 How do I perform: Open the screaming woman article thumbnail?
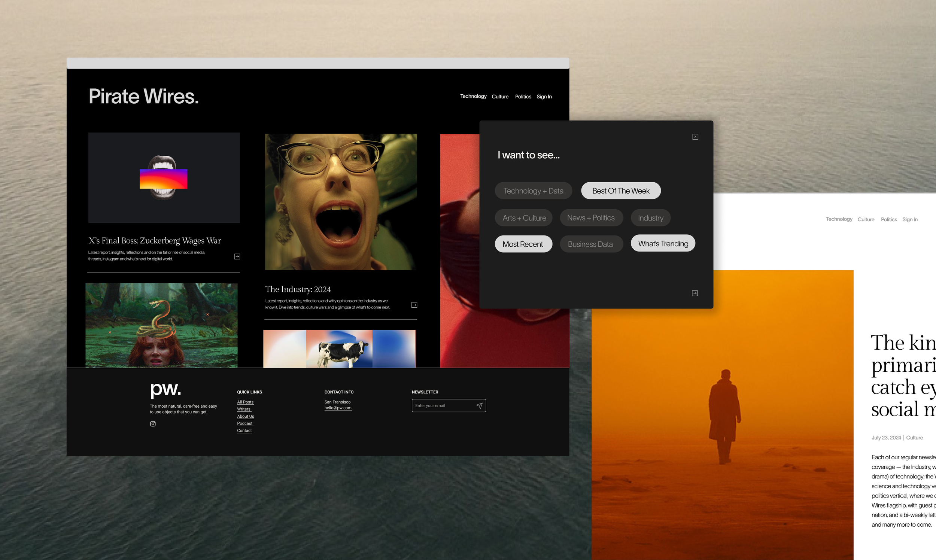pos(340,202)
